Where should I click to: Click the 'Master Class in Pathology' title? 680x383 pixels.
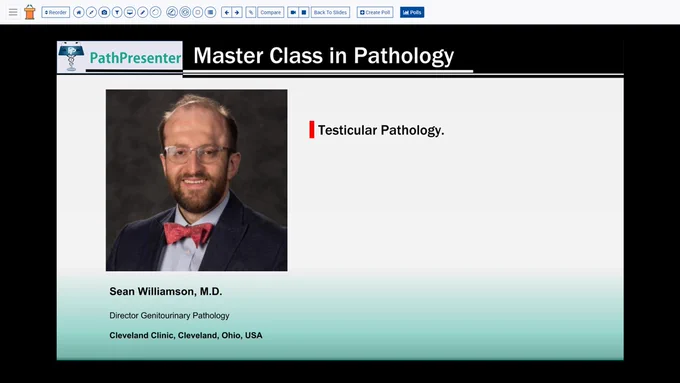pos(324,56)
